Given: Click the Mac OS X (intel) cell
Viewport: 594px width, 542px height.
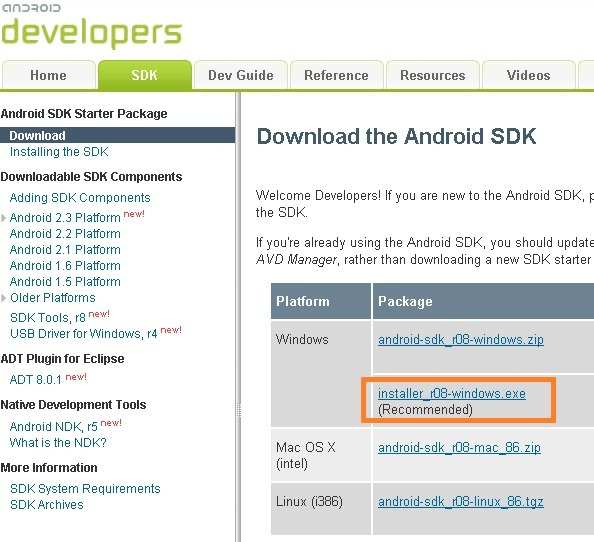Looking at the screenshot, I should [x=321, y=455].
